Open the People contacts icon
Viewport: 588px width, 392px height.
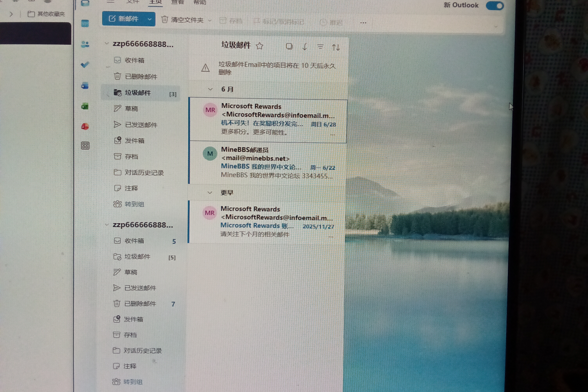coord(85,44)
